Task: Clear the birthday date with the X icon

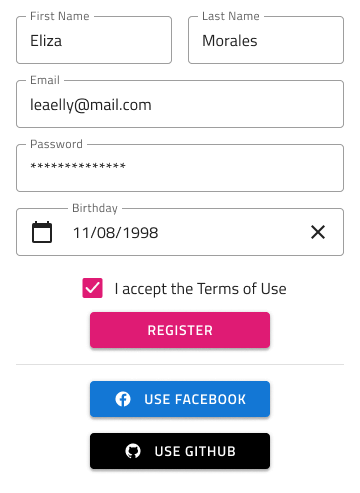Action: [x=318, y=232]
